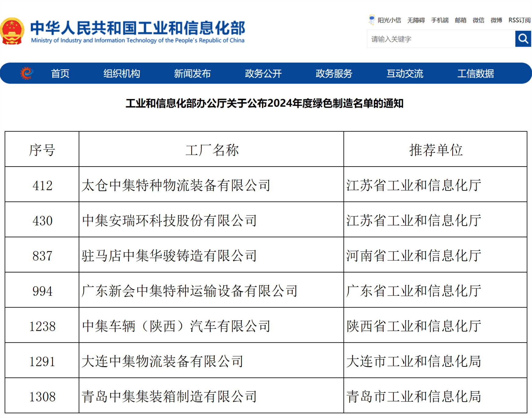Click 广东新会中集特种运输设备有限公司

coord(189,291)
